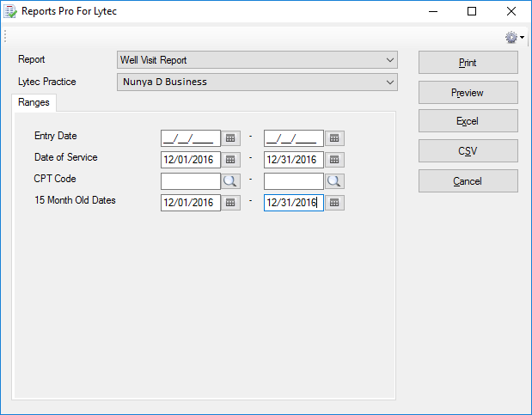Click the Preview button
The width and height of the screenshot is (532, 415).
click(468, 92)
